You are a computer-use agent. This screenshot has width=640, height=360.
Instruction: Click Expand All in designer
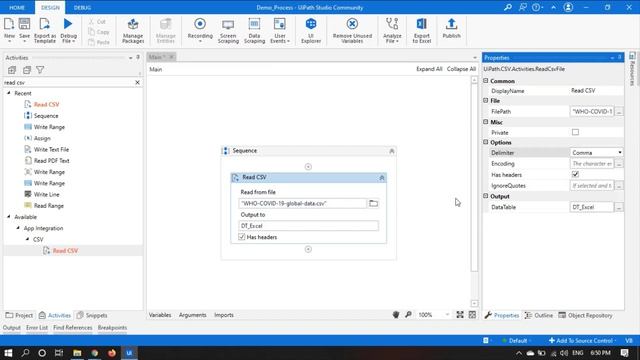pyautogui.click(x=429, y=69)
